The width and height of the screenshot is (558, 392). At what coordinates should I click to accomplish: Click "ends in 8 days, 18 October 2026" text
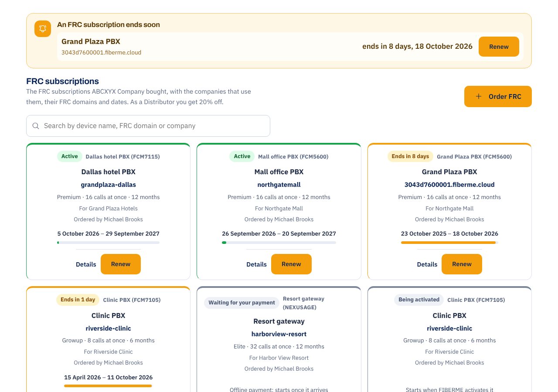tap(417, 46)
